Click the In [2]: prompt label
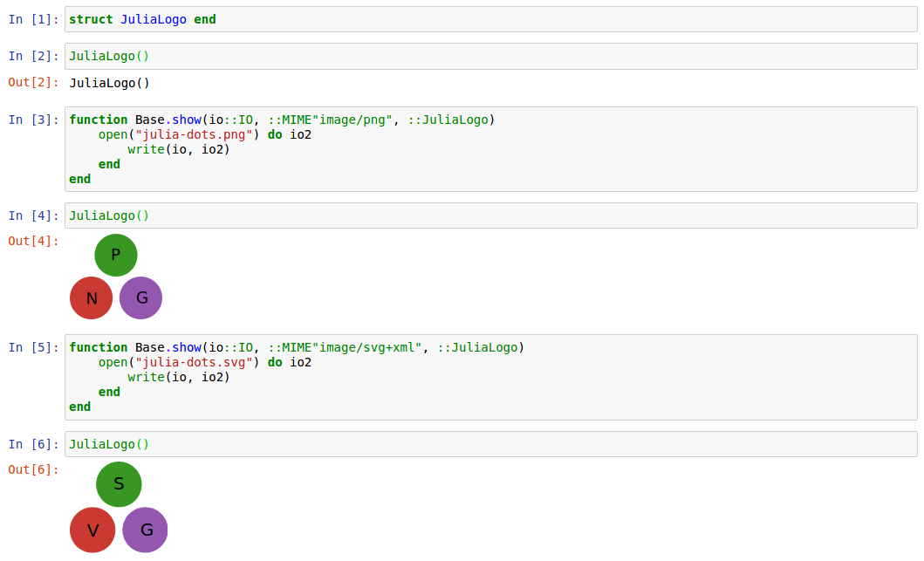 tap(33, 56)
